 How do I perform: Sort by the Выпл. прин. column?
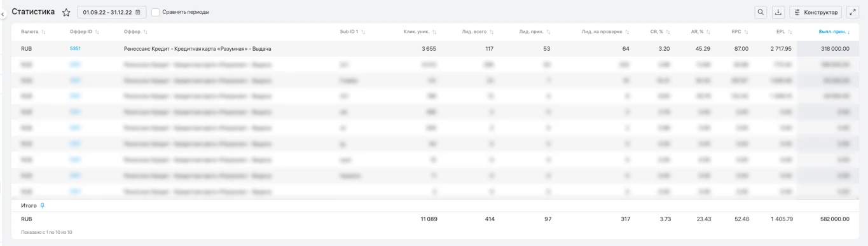point(834,32)
